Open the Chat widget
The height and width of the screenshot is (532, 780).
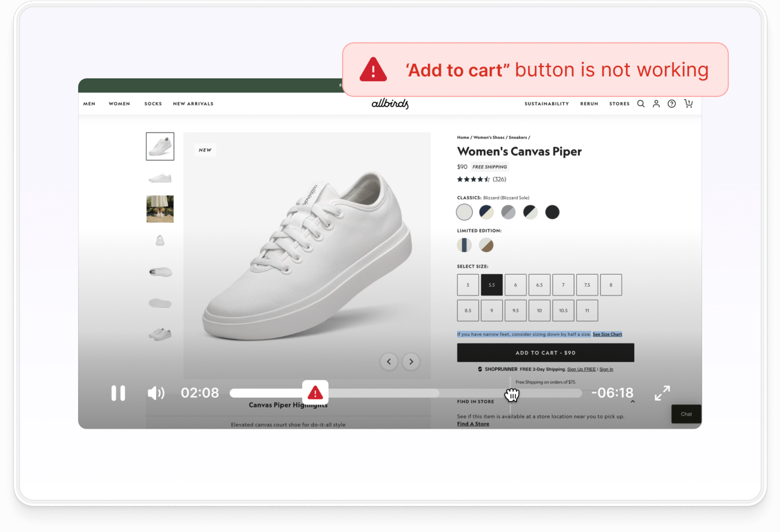tap(686, 414)
